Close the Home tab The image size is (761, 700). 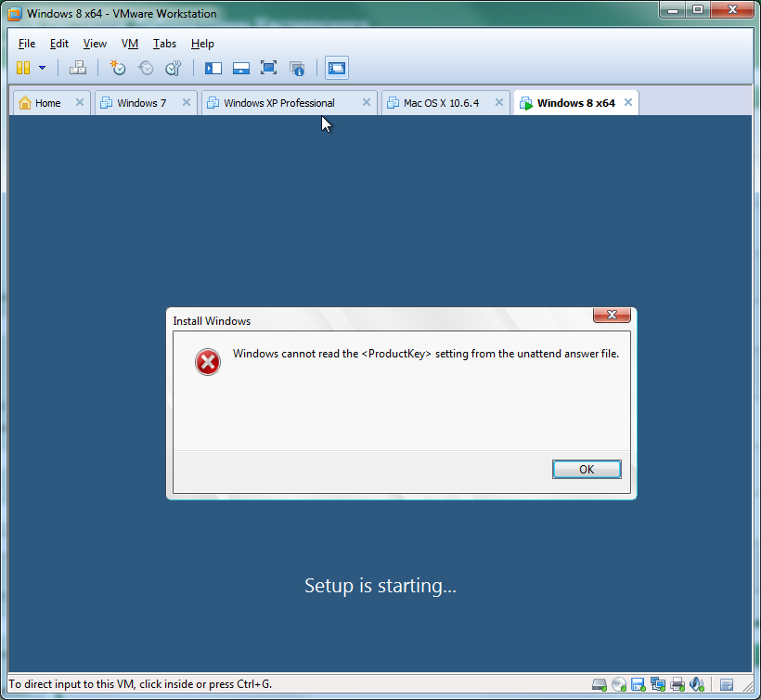click(x=80, y=102)
